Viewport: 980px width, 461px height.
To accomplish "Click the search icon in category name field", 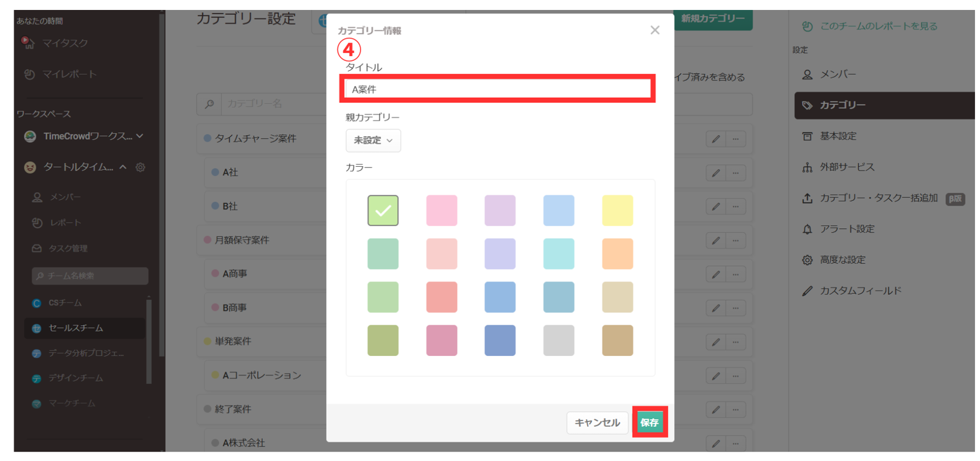I will coord(210,104).
